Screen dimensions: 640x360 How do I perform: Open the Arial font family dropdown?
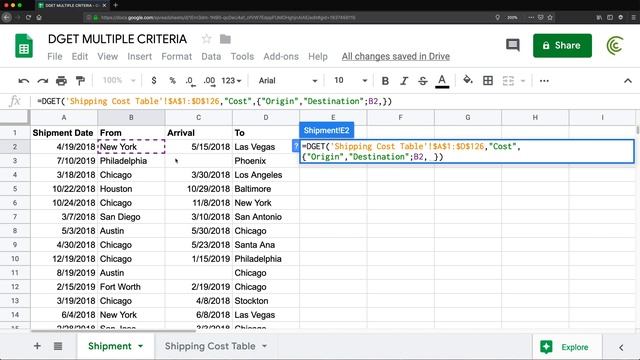(x=288, y=81)
